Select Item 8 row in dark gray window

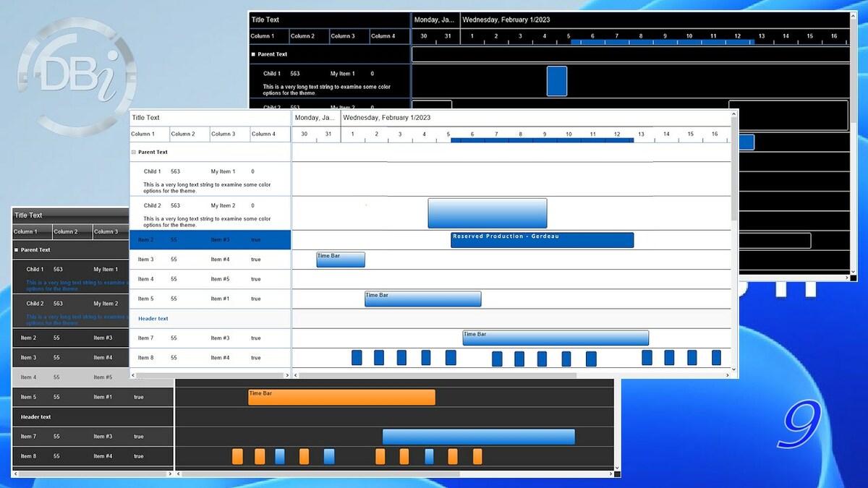click(93, 456)
